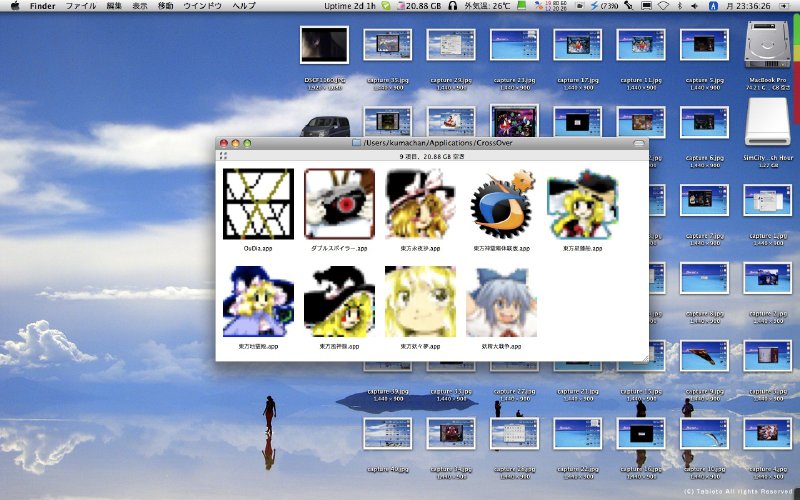800x500 pixels.
Task: Select the MacBook Pro hard drive icon
Action: pos(767,44)
